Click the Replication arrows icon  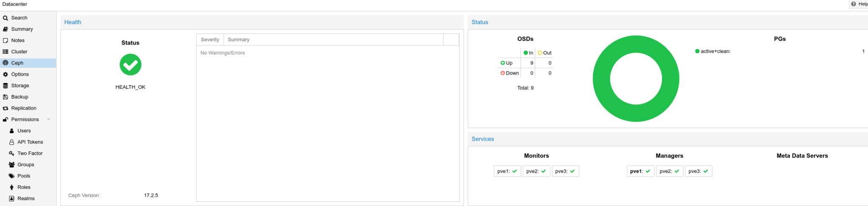[6, 108]
